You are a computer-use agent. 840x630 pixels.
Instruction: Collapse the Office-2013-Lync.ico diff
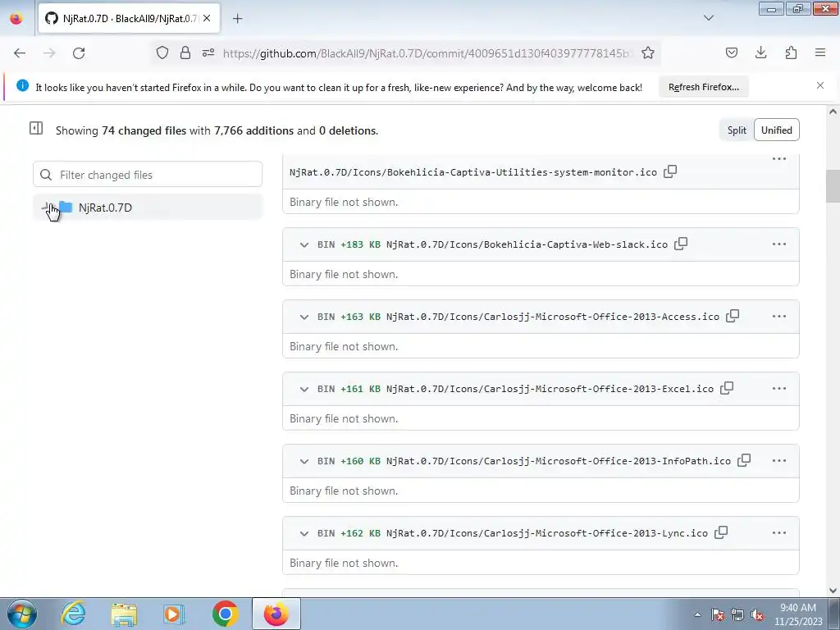click(304, 533)
